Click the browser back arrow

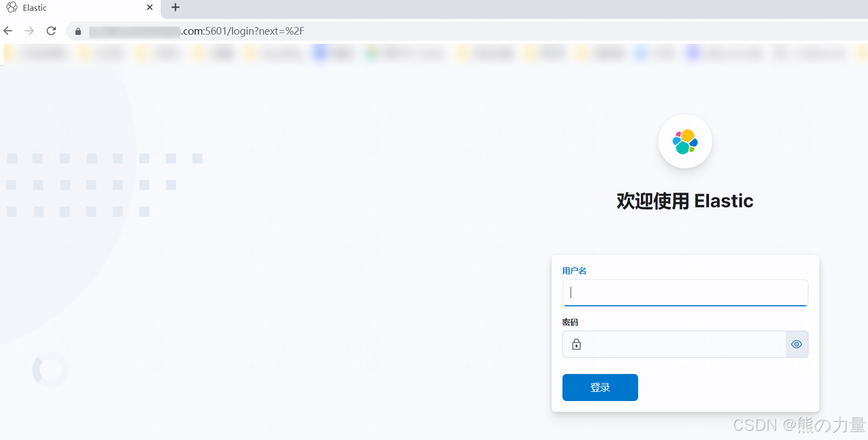(x=8, y=31)
